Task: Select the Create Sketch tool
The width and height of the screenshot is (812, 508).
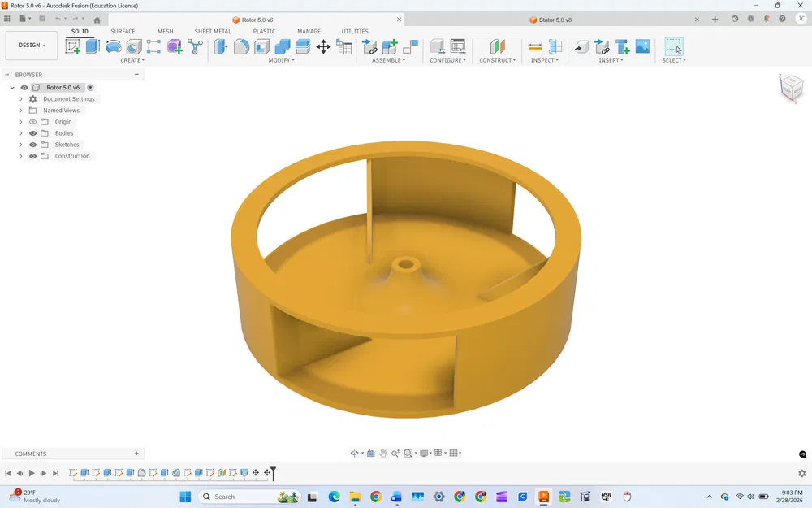Action: 72,46
